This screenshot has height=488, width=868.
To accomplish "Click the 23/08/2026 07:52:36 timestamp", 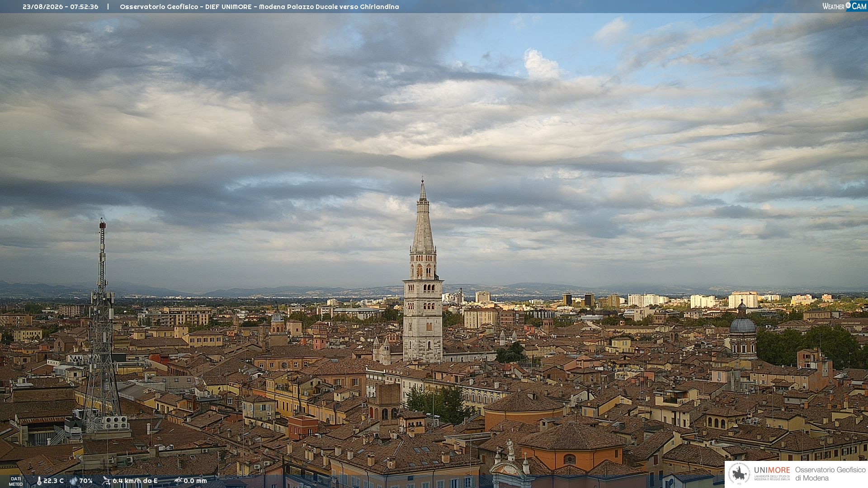I will pos(60,7).
